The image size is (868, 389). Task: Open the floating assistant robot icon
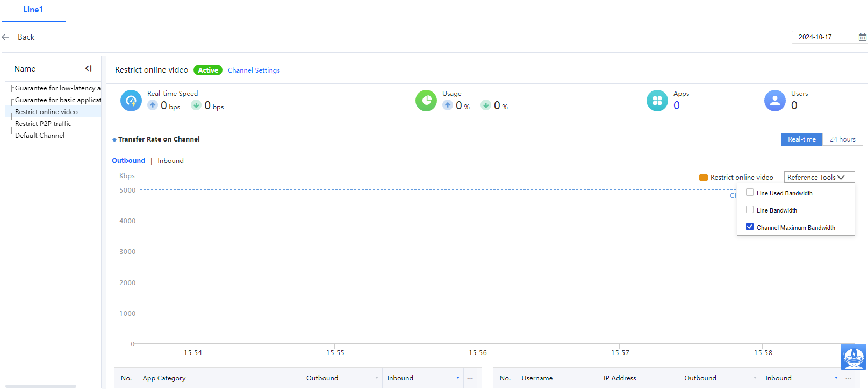853,356
